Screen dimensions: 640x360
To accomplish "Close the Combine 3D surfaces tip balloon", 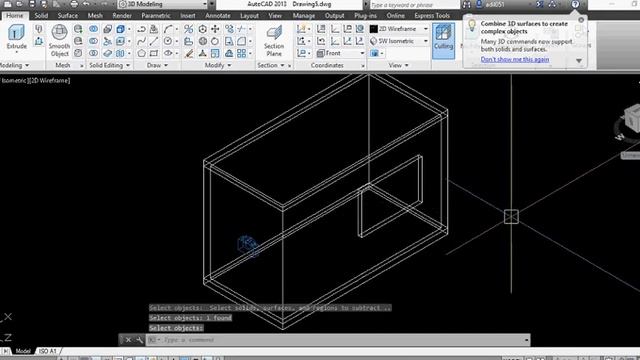I will click(581, 20).
